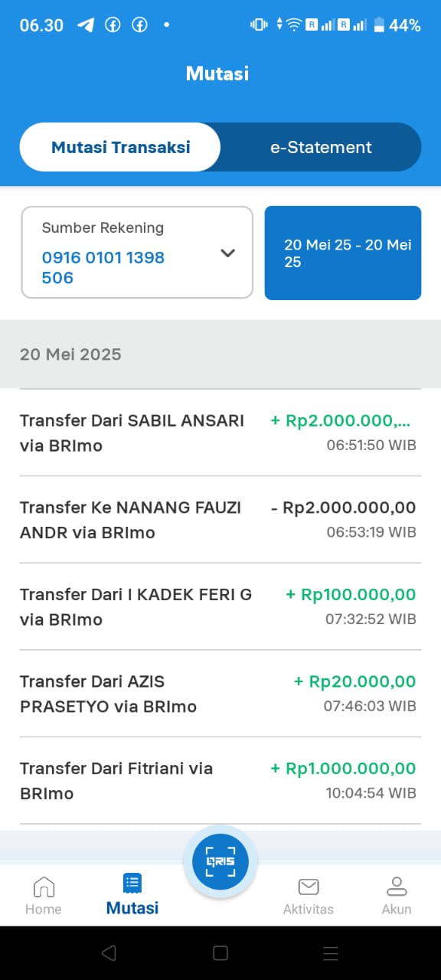Viewport: 441px width, 980px height.
Task: Select account number 0916 0101 1398 506
Action: coord(103,267)
